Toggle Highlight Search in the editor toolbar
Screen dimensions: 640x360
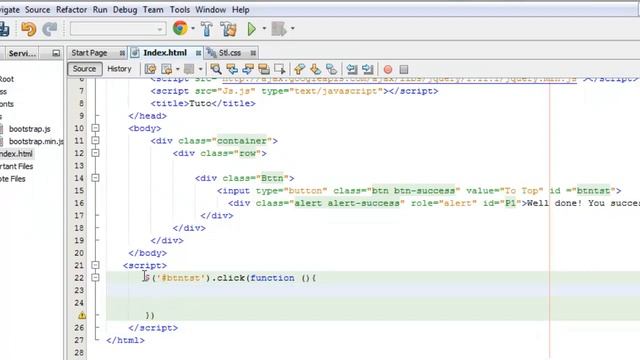click(x=264, y=69)
